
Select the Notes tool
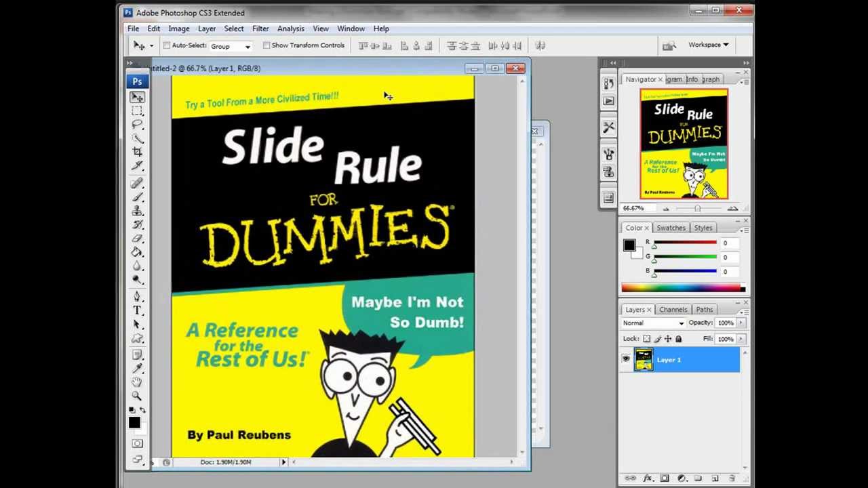pyautogui.click(x=137, y=355)
